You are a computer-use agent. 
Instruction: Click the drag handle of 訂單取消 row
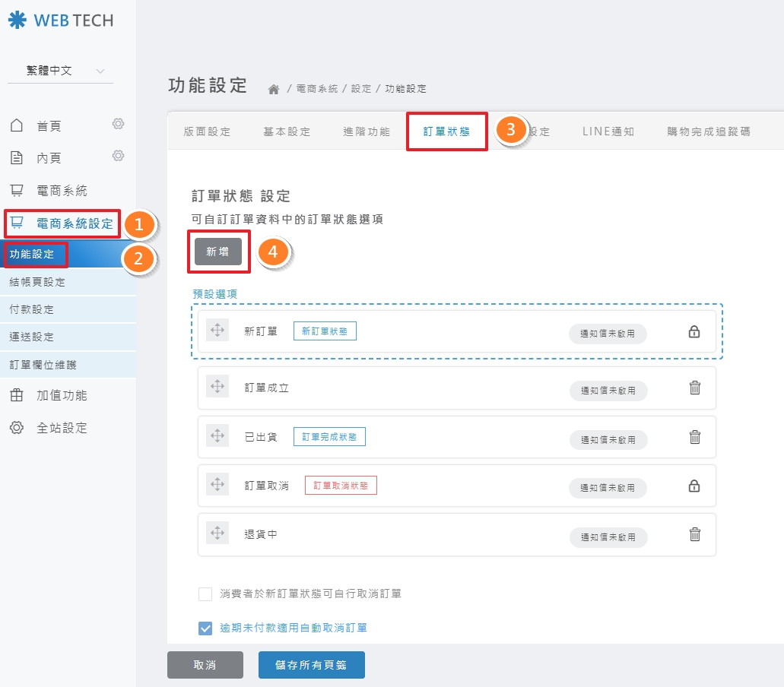click(x=217, y=484)
